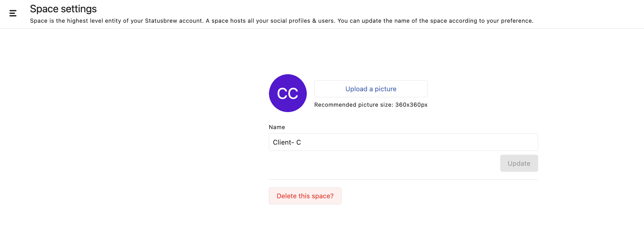The image size is (644, 233).
Task: Toggle the sidebar with the three-line icon
Action: 13,13
